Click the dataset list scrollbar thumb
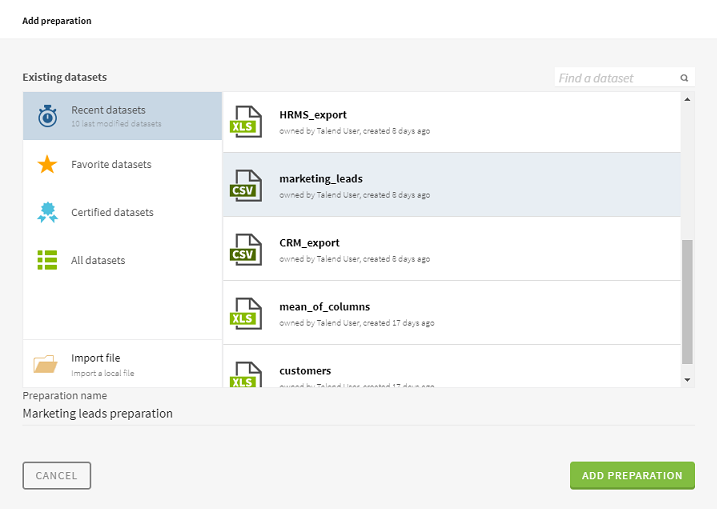 tap(686, 302)
